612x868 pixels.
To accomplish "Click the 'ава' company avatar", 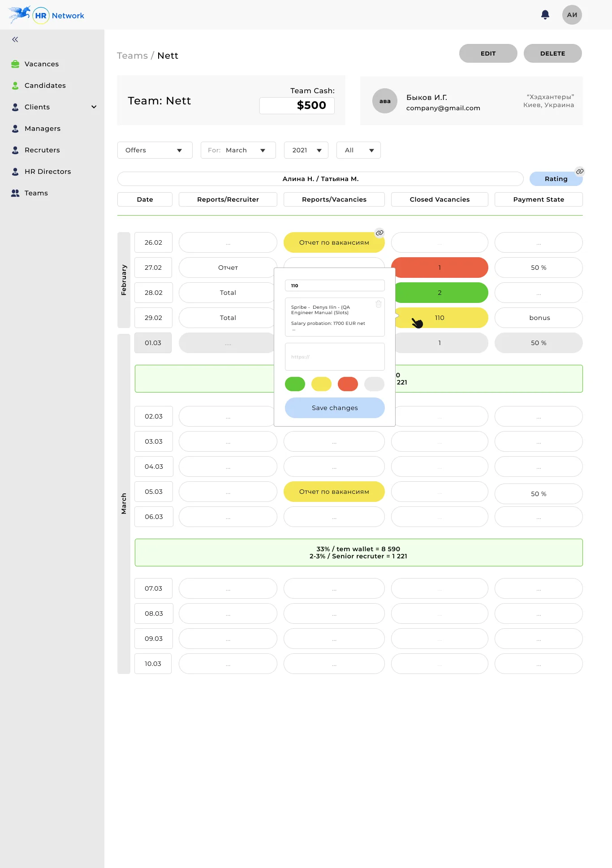I will pos(385,101).
